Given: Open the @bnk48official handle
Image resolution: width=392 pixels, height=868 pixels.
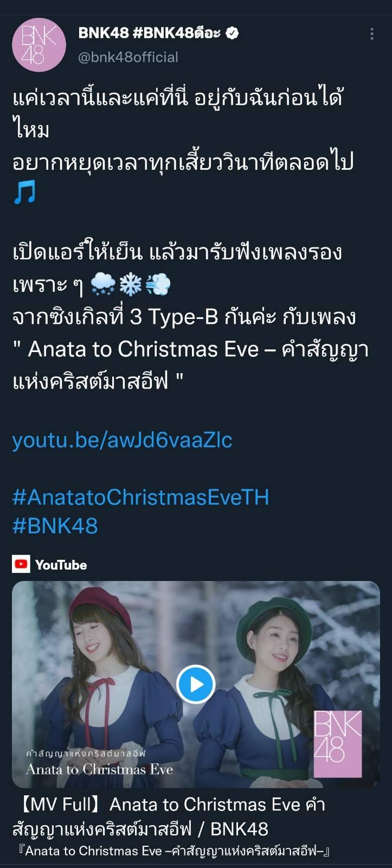Looking at the screenshot, I should [128, 57].
